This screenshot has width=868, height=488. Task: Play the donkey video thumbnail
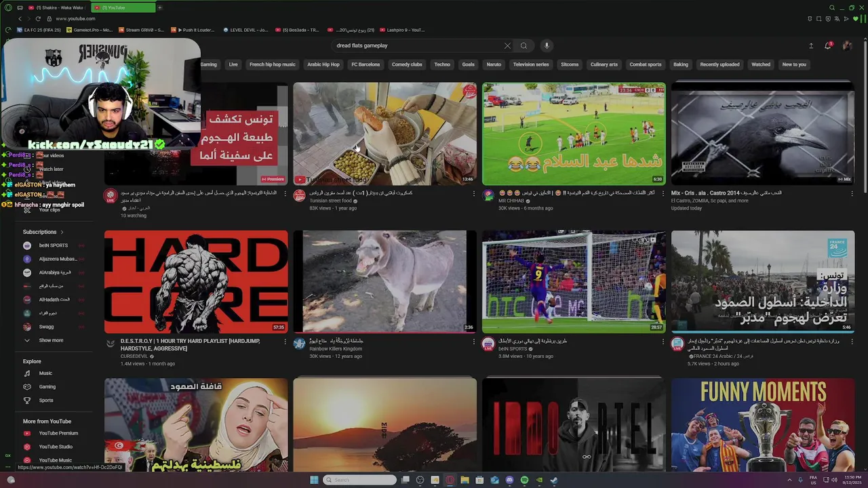(x=384, y=281)
